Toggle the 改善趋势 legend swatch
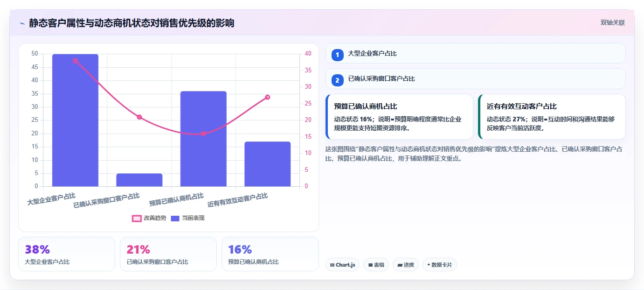The width and height of the screenshot is (644, 290). (137, 218)
